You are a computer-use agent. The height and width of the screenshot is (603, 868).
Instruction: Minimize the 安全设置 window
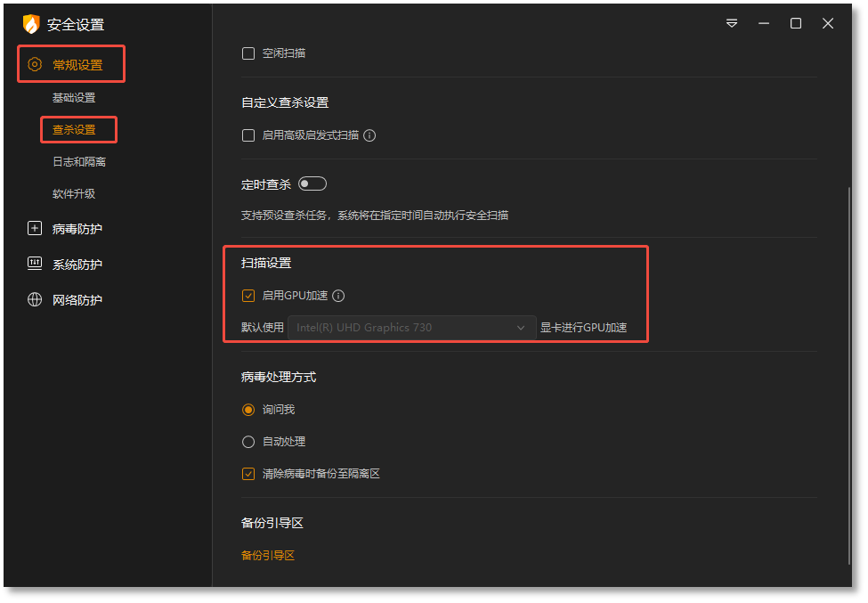(x=764, y=23)
